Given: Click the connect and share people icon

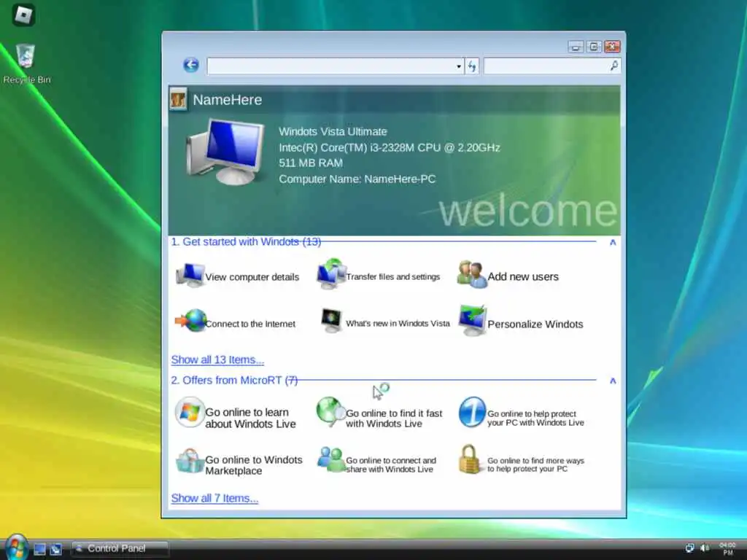Looking at the screenshot, I should (331, 459).
